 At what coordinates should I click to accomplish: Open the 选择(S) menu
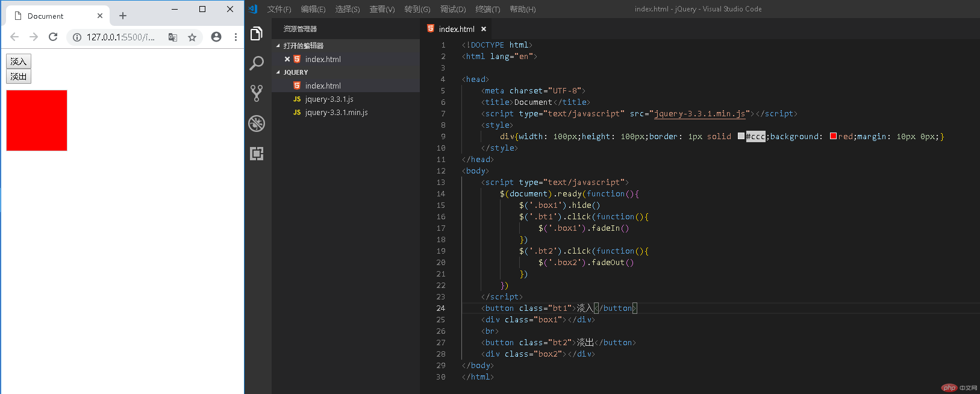tap(348, 9)
